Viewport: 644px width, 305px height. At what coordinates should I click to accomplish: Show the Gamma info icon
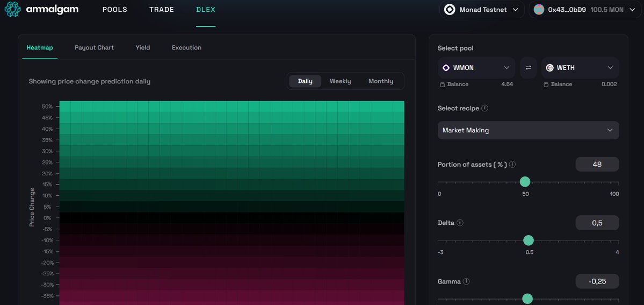[466, 281]
